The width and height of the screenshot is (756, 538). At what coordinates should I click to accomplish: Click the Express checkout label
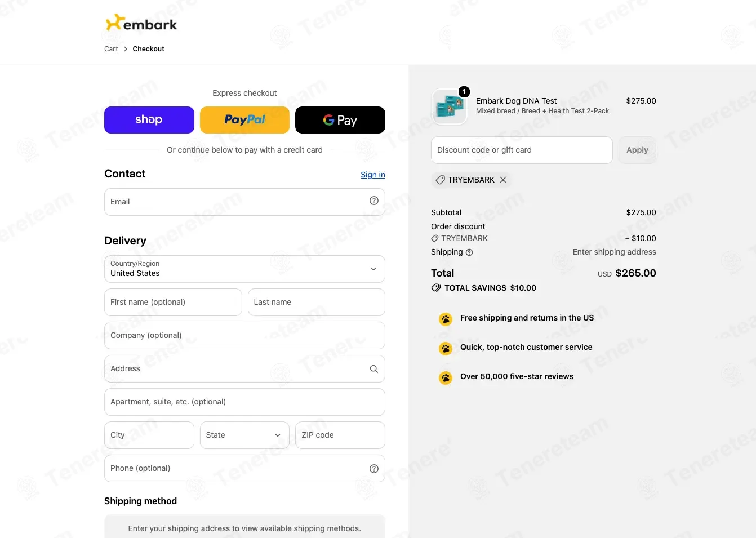click(244, 93)
